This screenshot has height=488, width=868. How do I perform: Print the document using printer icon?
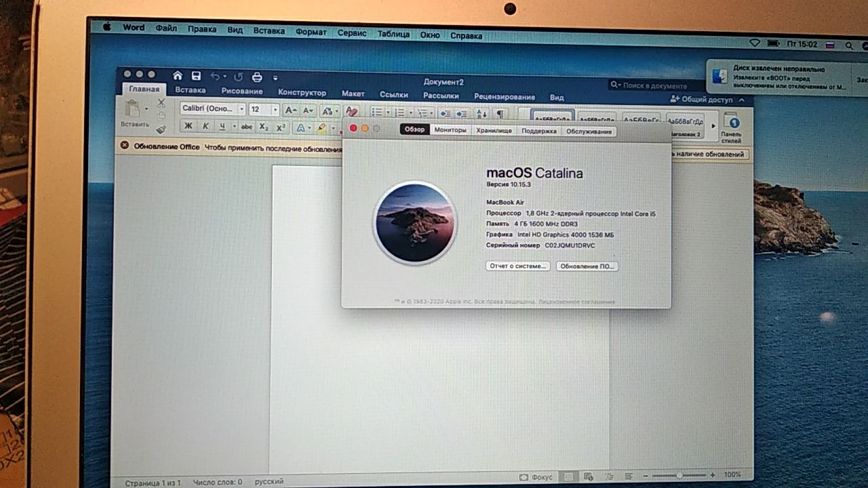[x=257, y=77]
